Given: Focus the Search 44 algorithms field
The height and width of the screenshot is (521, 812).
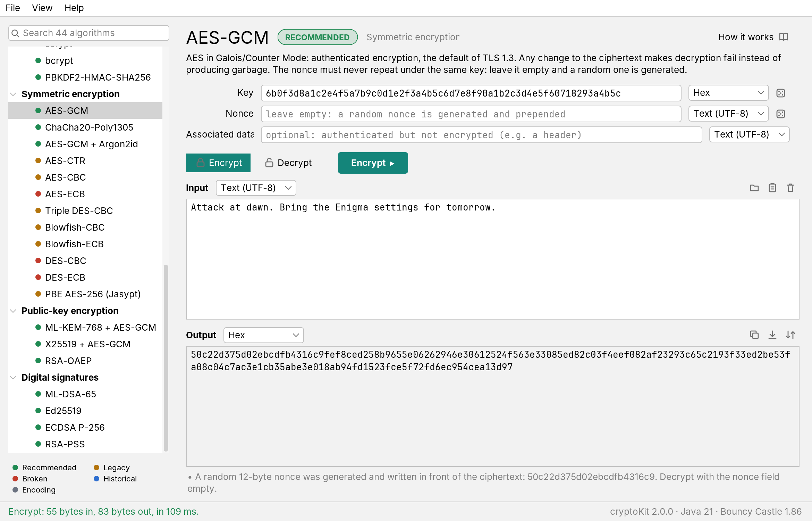Looking at the screenshot, I should point(89,33).
